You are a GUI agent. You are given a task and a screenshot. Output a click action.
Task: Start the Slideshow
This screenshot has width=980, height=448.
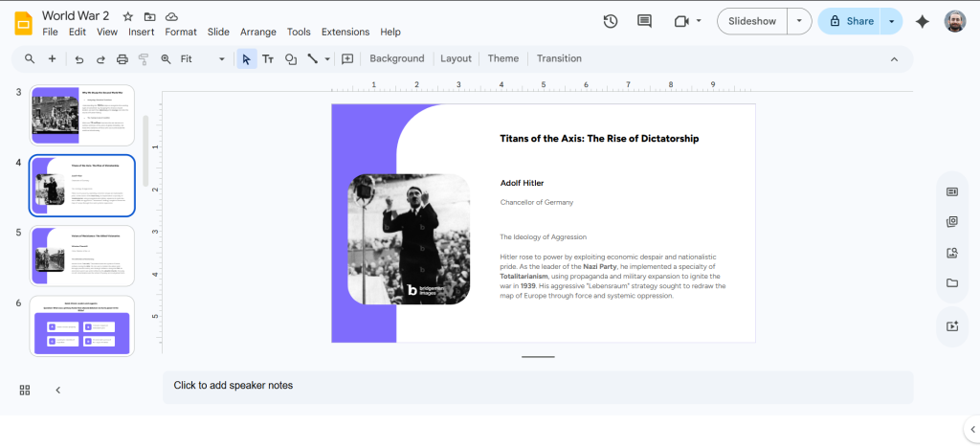(x=752, y=21)
